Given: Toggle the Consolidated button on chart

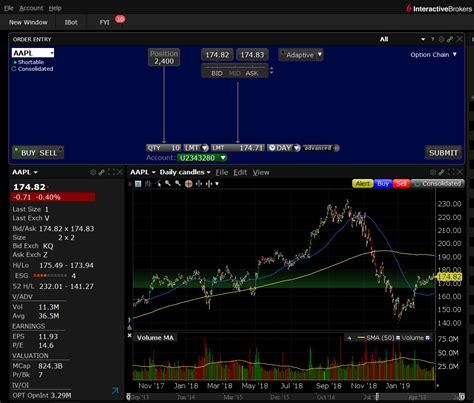Looking at the screenshot, I should (x=437, y=184).
